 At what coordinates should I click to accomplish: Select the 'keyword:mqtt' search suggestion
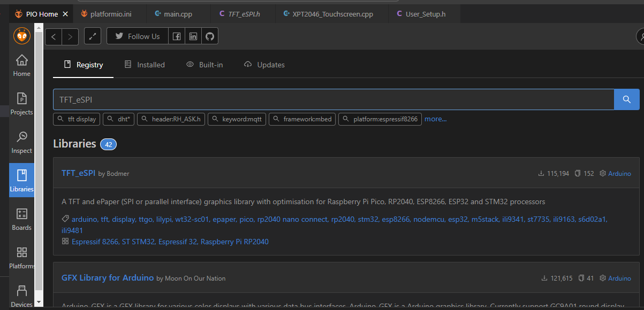tap(237, 119)
